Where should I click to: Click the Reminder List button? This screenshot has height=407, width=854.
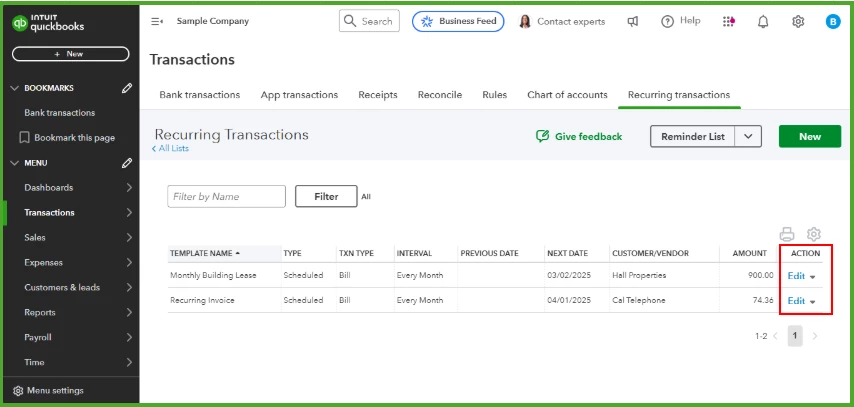(693, 136)
